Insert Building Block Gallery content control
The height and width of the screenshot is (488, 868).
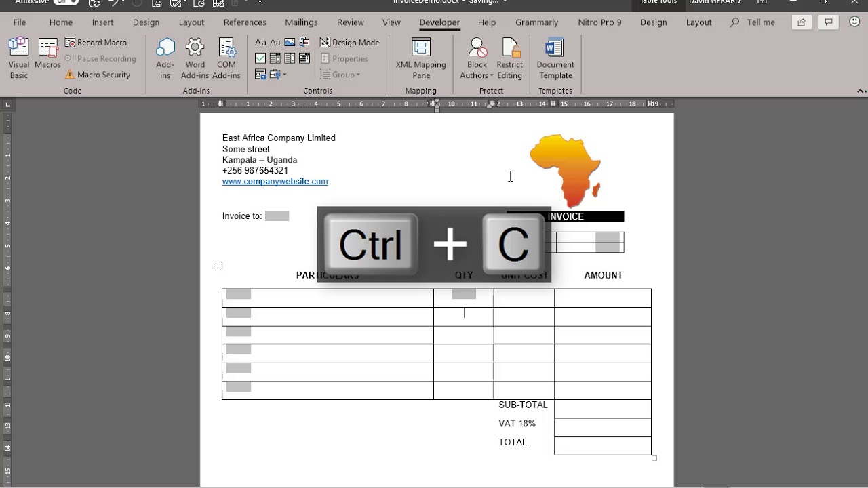pos(304,42)
